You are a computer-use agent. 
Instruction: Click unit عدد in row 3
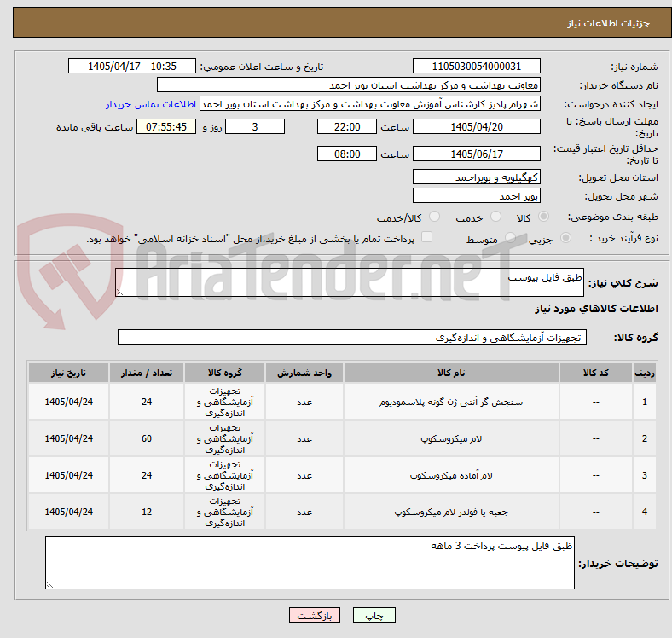(304, 475)
